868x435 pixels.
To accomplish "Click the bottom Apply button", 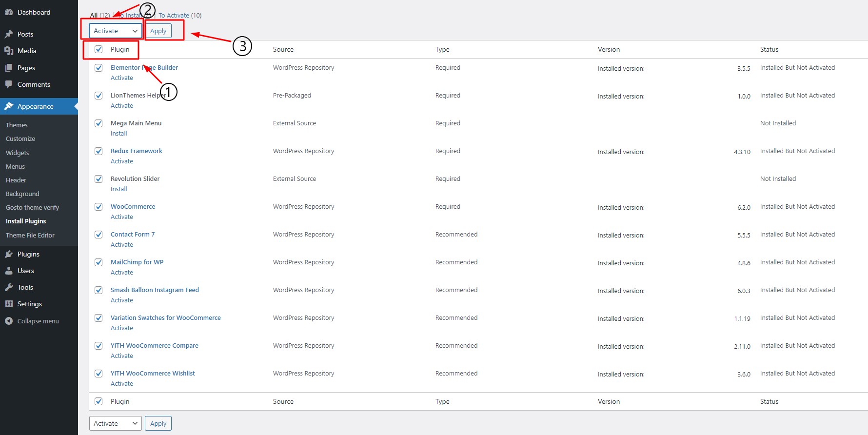I will click(x=158, y=423).
